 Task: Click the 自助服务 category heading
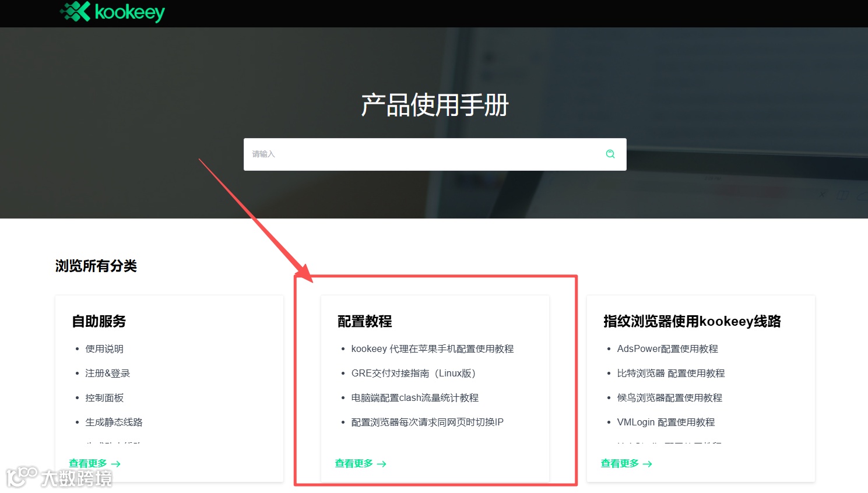pos(99,321)
